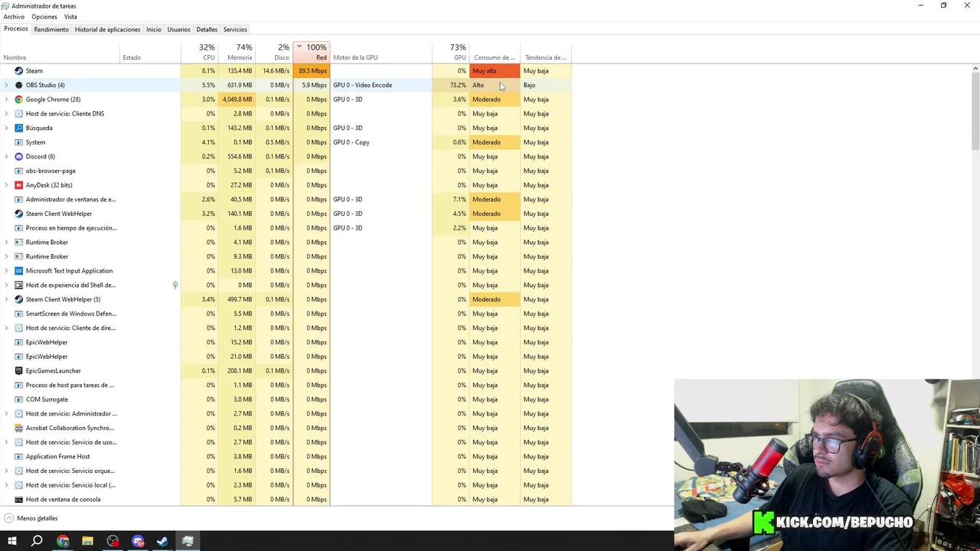The height and width of the screenshot is (551, 980).
Task: Click the COM Surrogate process icon
Action: point(19,399)
